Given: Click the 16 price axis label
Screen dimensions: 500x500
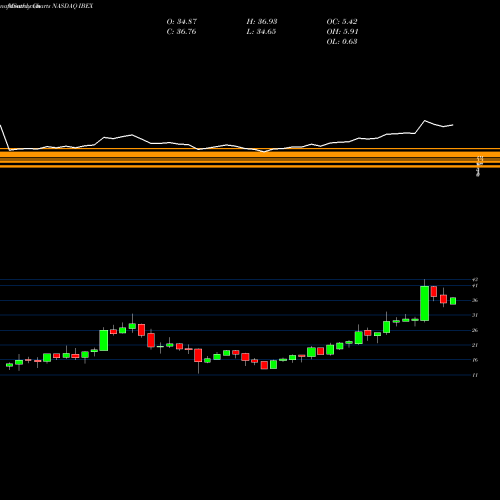Looking at the screenshot, I should [x=475, y=360].
